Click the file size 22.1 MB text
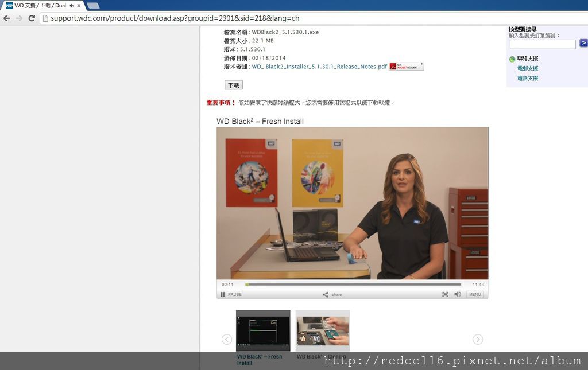Viewport: 588px width, 370px height. [262, 41]
